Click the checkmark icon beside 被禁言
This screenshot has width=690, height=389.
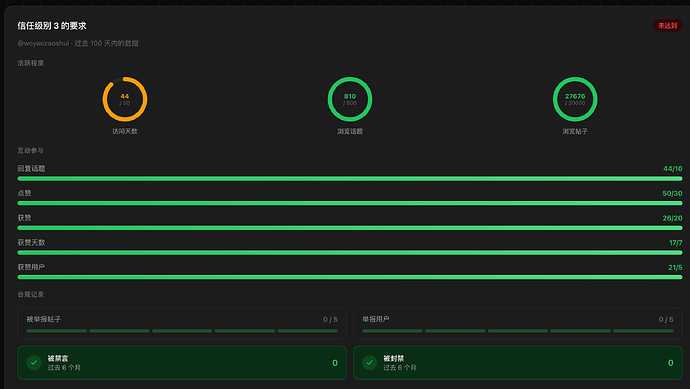34,363
